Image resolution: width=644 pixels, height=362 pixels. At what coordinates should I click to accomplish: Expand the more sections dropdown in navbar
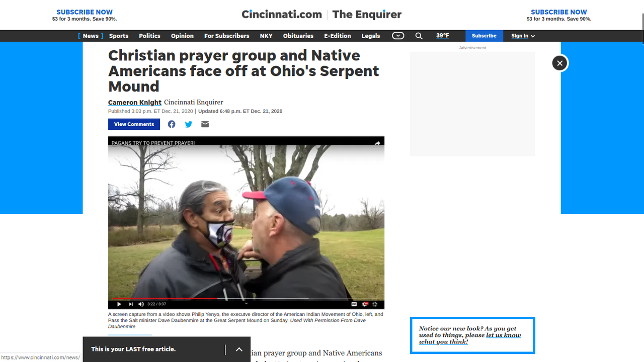pos(398,36)
